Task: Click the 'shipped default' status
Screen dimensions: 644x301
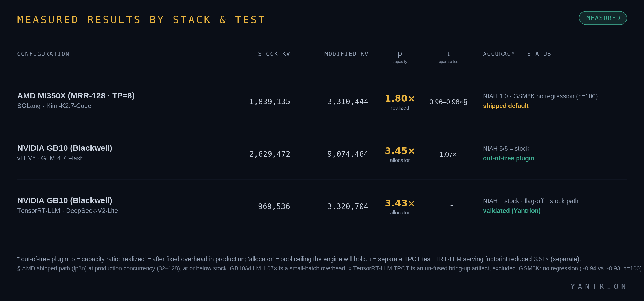Action: 506,106
